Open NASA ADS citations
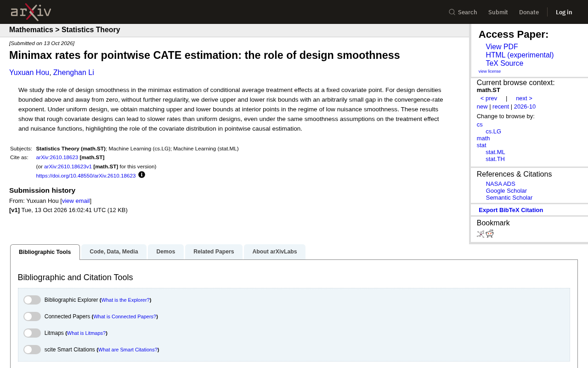The image size is (588, 368). pyautogui.click(x=500, y=184)
